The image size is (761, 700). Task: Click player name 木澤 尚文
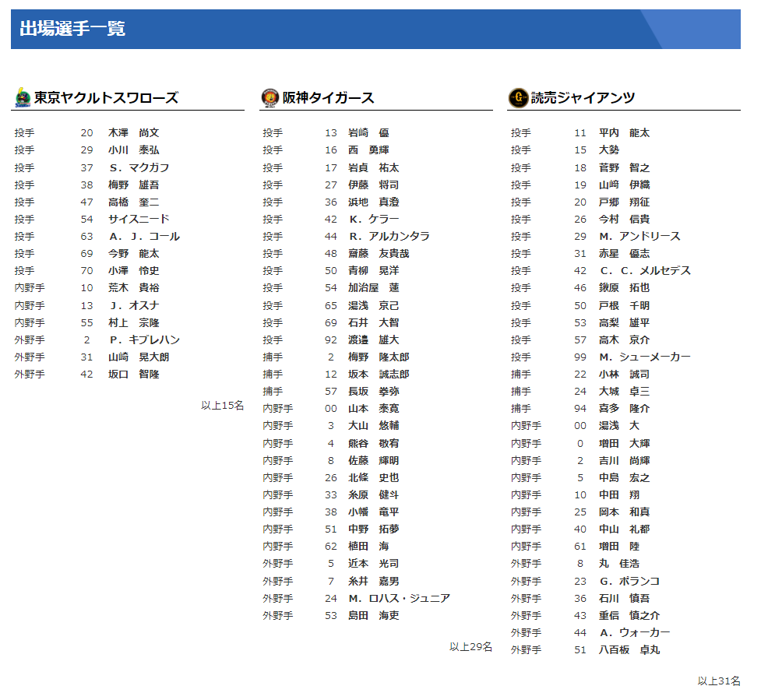(133, 133)
